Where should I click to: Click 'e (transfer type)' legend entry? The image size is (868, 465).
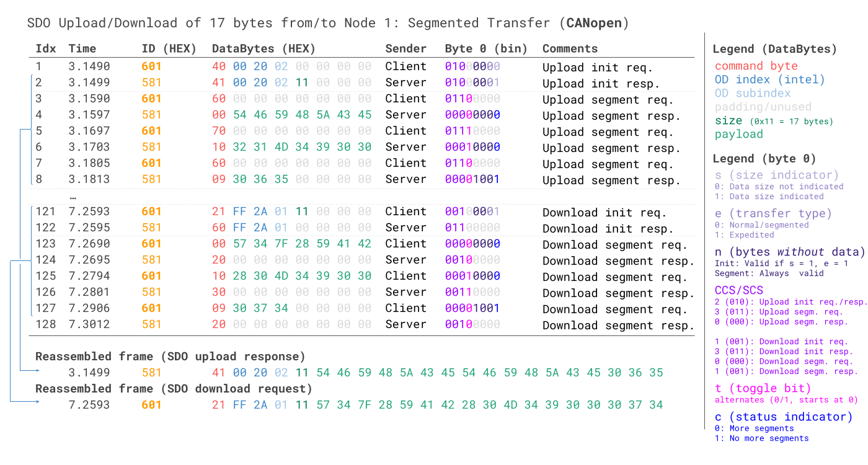(773, 213)
